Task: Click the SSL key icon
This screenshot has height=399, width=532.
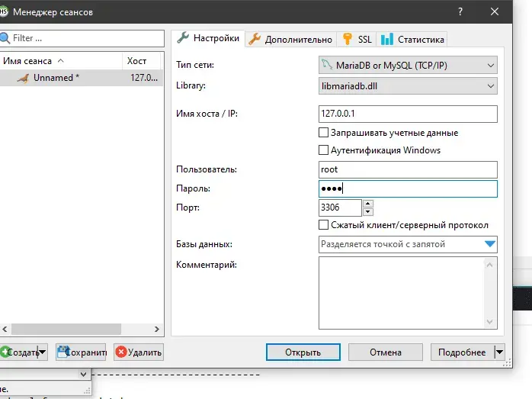Action: (x=347, y=39)
